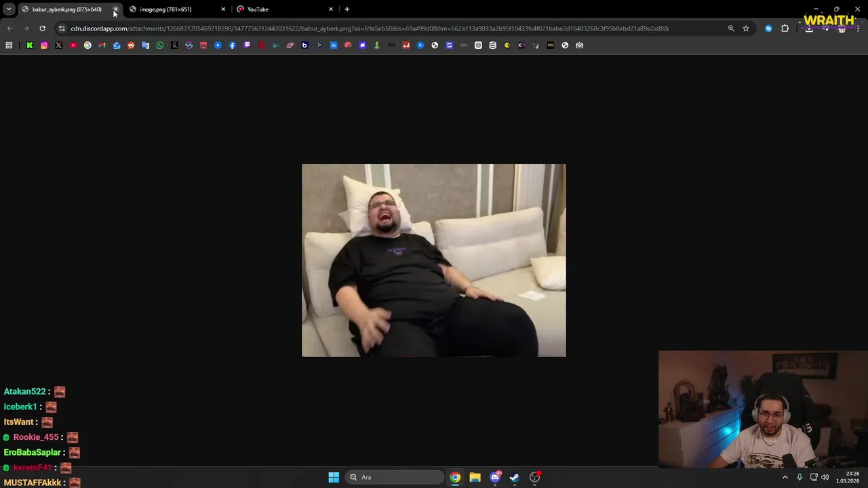868x488 pixels.
Task: Click the volume speaker icon in tray
Action: (x=825, y=477)
